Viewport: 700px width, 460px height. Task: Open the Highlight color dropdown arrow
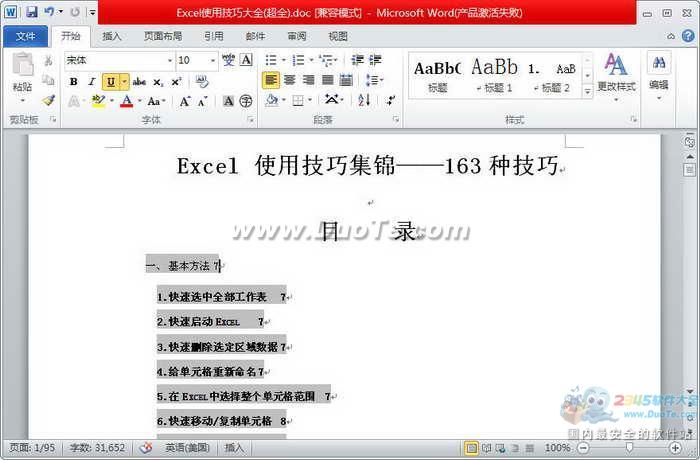click(112, 101)
